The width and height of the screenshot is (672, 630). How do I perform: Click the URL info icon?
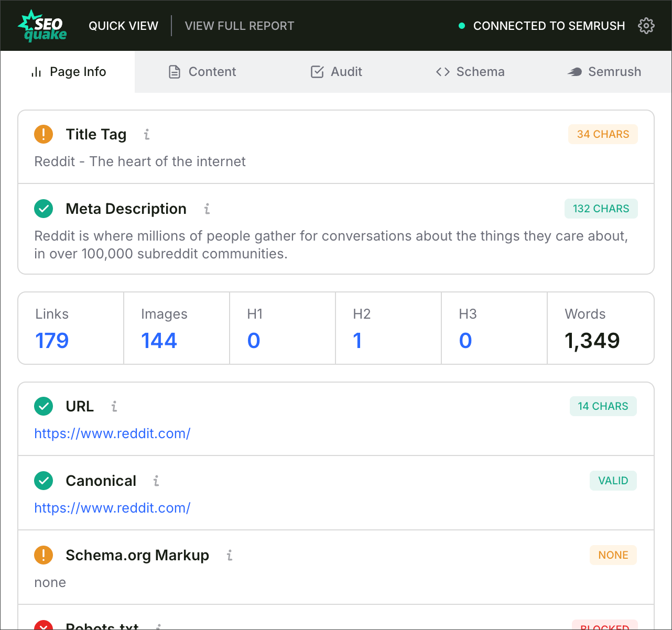click(114, 406)
